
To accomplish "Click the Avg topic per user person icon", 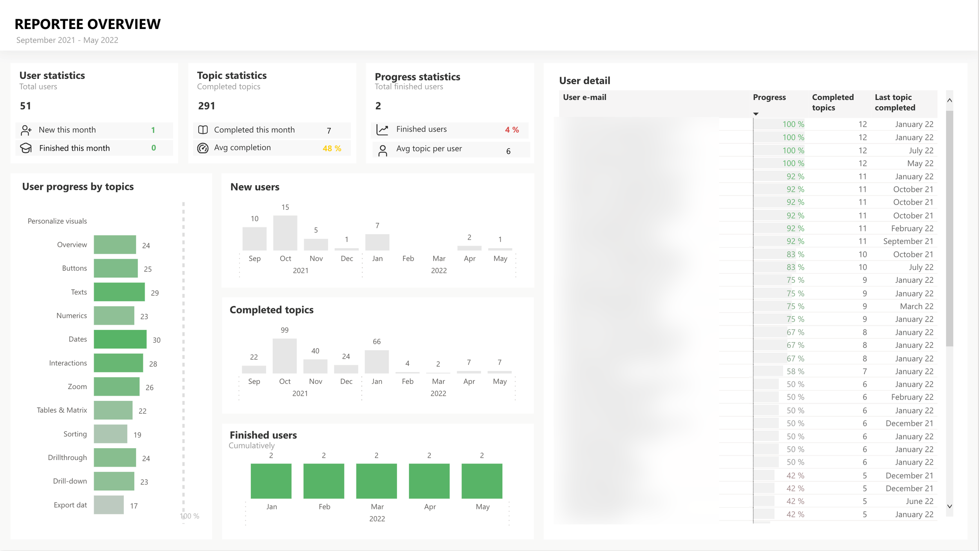I will pyautogui.click(x=383, y=150).
